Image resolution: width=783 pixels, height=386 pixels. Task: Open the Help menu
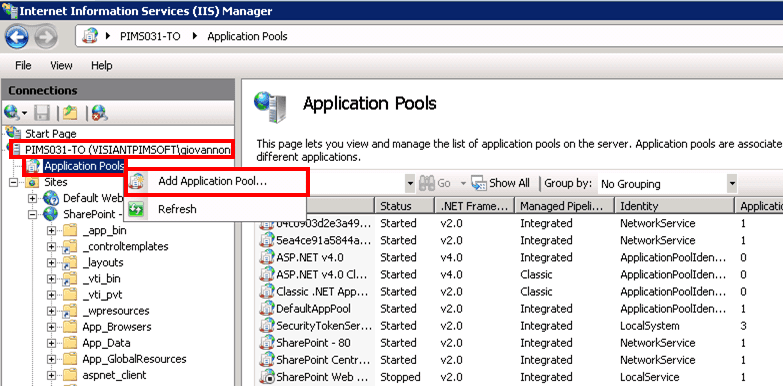point(101,65)
